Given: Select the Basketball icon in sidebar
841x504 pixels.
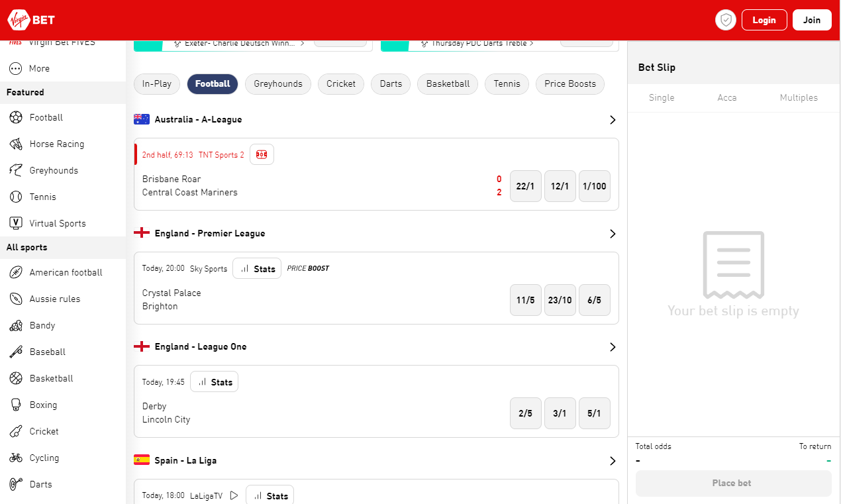Looking at the screenshot, I should click(x=16, y=378).
